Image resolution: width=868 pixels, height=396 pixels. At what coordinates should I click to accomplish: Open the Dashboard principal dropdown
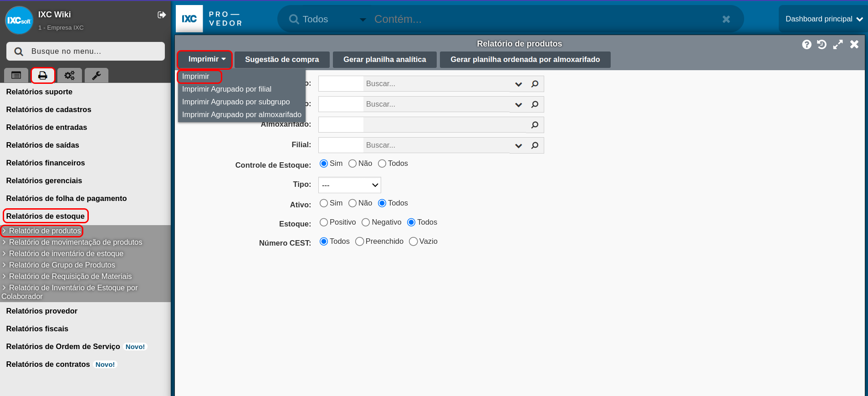tap(824, 19)
